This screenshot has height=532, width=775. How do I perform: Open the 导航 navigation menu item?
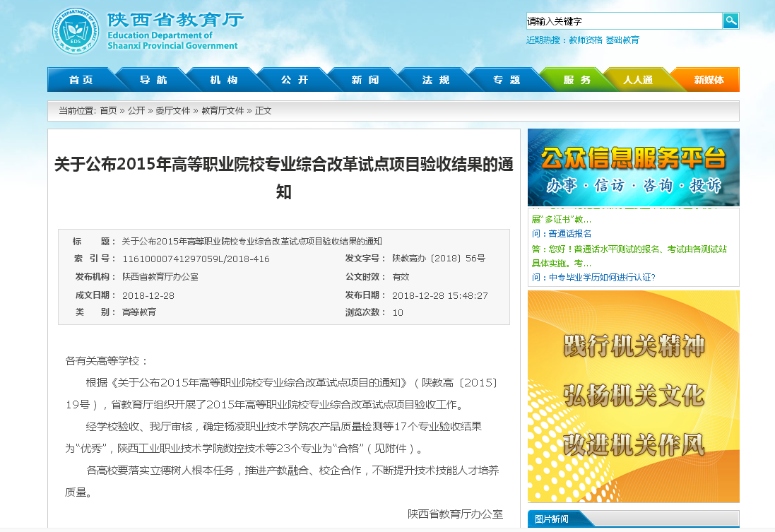(x=153, y=80)
